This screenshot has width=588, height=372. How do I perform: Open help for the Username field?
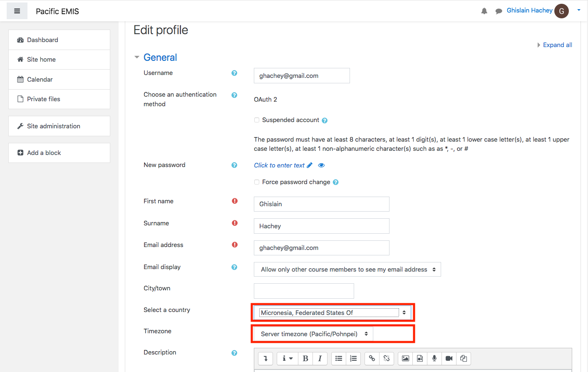(x=234, y=73)
